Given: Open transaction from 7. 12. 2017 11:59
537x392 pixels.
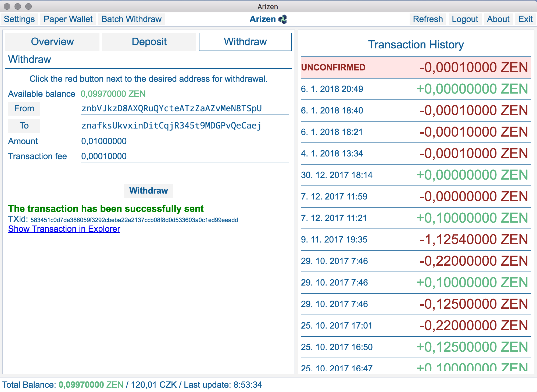Looking at the screenshot, I should click(416, 197).
